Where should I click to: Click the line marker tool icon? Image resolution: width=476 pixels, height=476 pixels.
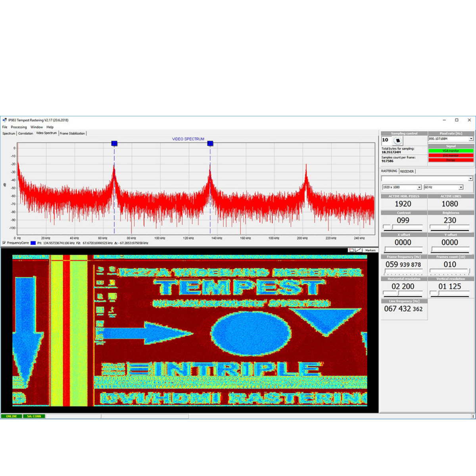pos(358,250)
